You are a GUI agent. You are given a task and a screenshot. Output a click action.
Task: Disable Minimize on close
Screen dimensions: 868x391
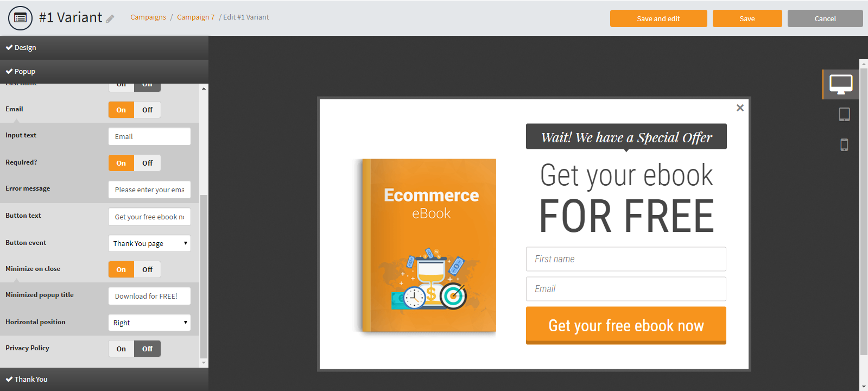[148, 269]
